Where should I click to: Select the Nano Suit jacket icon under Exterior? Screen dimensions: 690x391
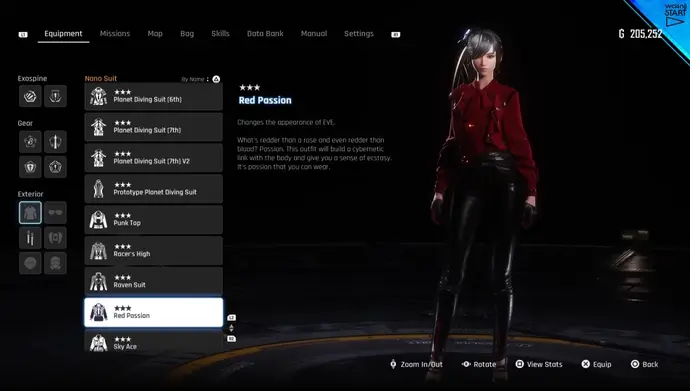[30, 212]
